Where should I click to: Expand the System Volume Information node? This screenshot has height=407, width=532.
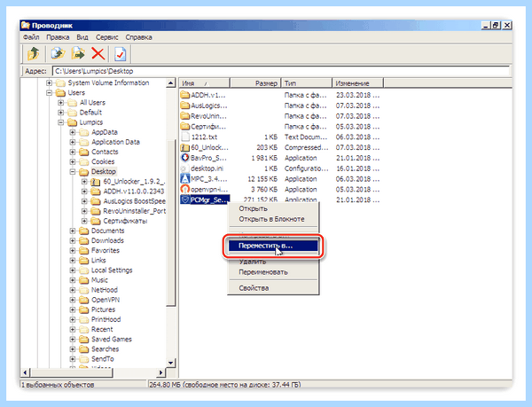49,82
